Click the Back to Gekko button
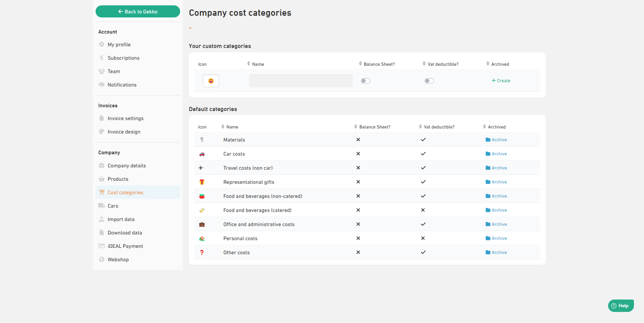This screenshot has width=644, height=323. click(138, 11)
